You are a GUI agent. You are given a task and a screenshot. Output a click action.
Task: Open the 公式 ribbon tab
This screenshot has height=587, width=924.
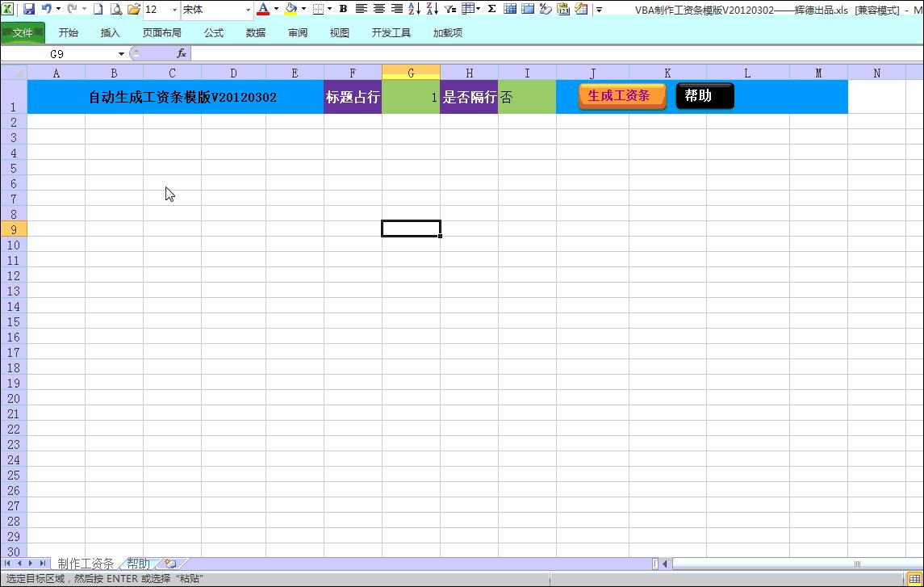[x=214, y=33]
